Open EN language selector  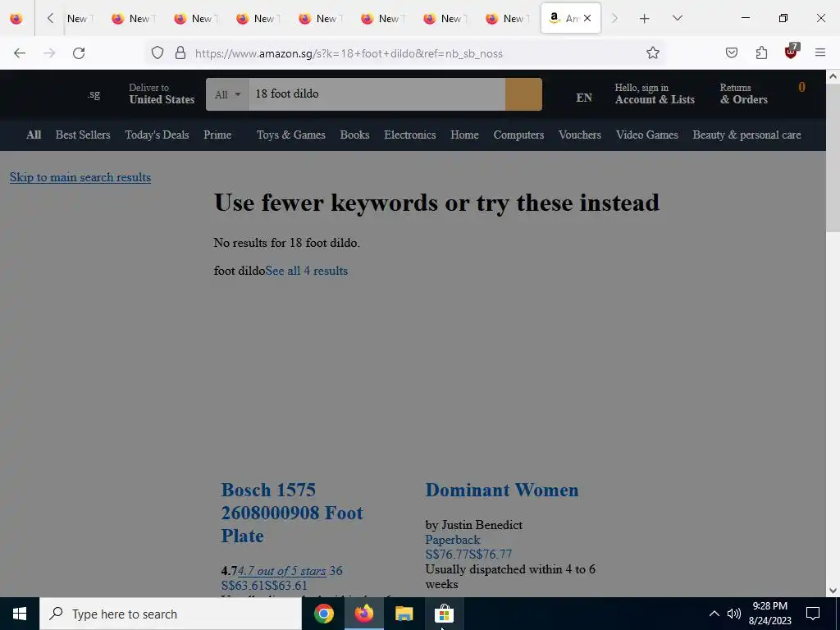click(584, 98)
